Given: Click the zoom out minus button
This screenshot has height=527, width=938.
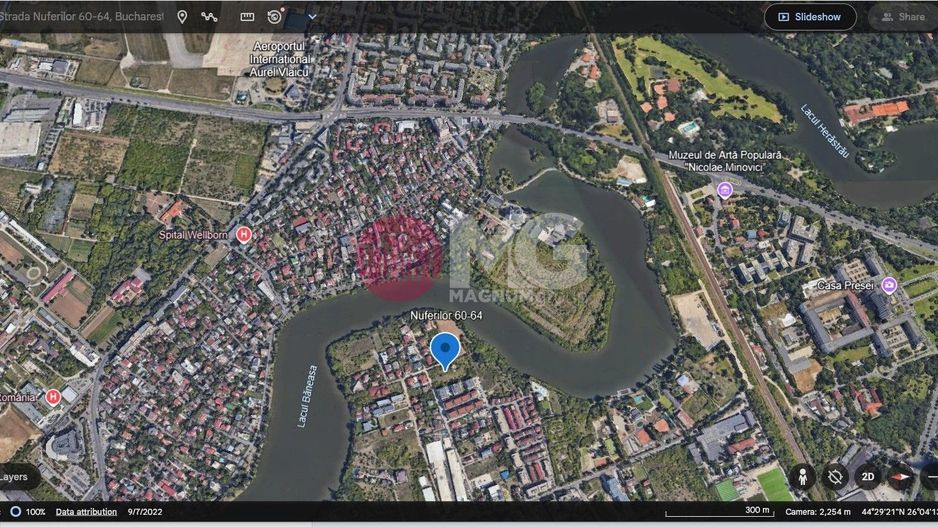Looking at the screenshot, I should (931, 477).
